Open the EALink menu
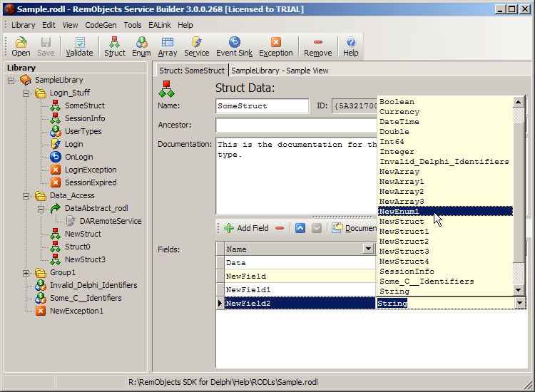The height and width of the screenshot is (392, 535). pyautogui.click(x=160, y=25)
